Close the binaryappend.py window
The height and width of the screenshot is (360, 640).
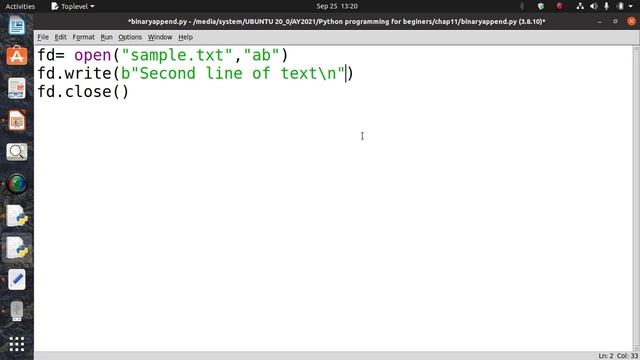[x=631, y=21]
